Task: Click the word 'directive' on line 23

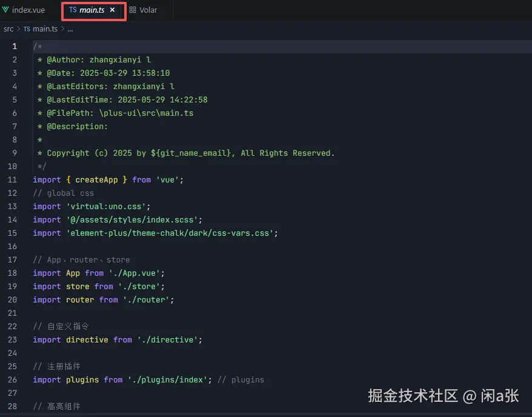Action: click(x=87, y=339)
